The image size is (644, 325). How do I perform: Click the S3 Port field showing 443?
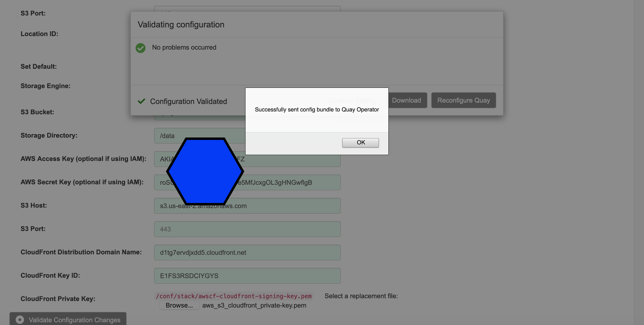coord(247,229)
